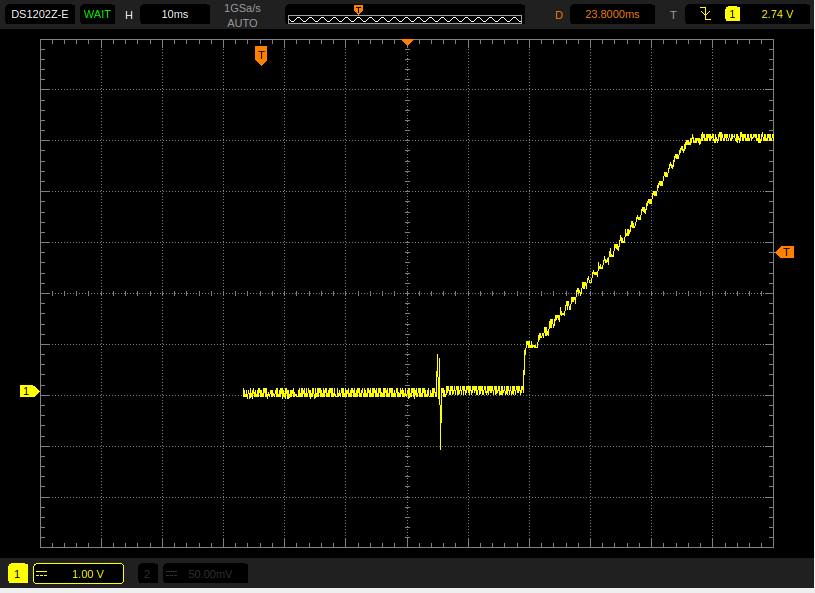Click the flat top of the yellow waveform
The image size is (815, 593).
click(x=733, y=138)
